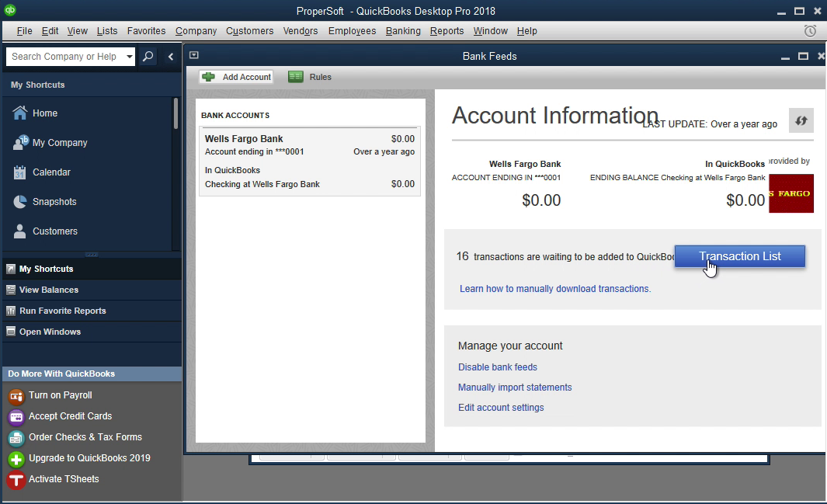Click the Calendar shortcut label
827x504 pixels.
coord(51,172)
